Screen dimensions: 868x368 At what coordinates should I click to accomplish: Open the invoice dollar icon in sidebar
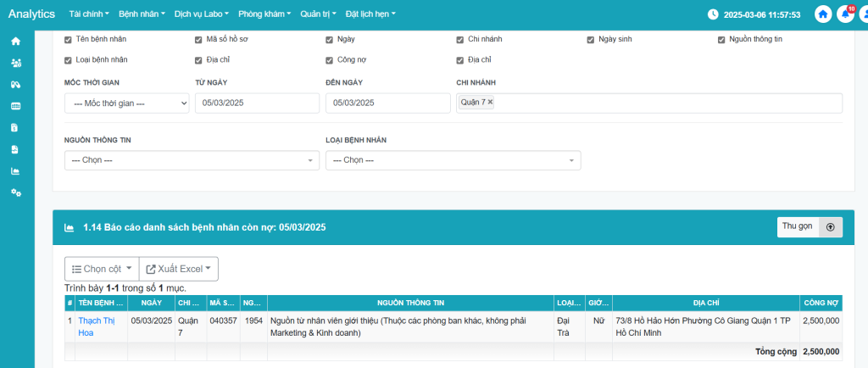pos(15,128)
